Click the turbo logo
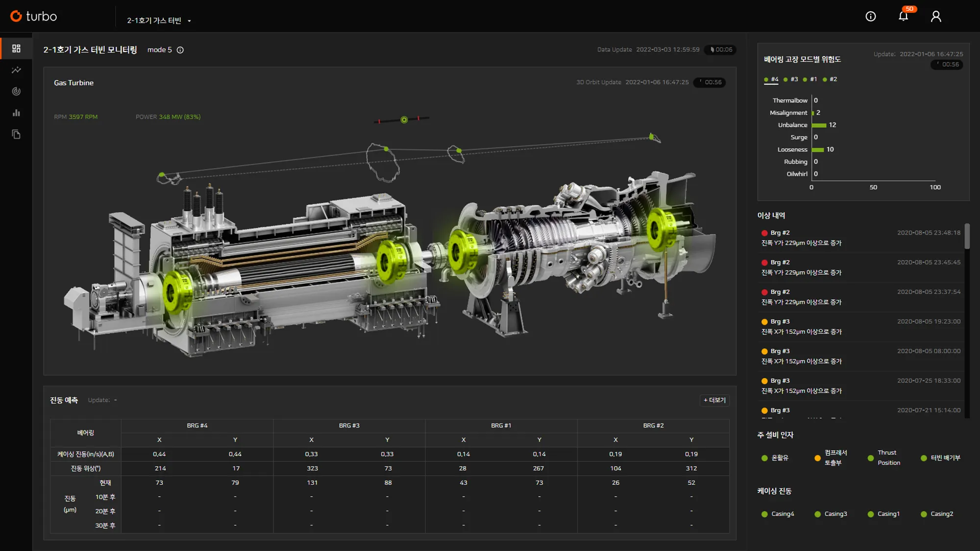The width and height of the screenshot is (980, 551). click(33, 16)
